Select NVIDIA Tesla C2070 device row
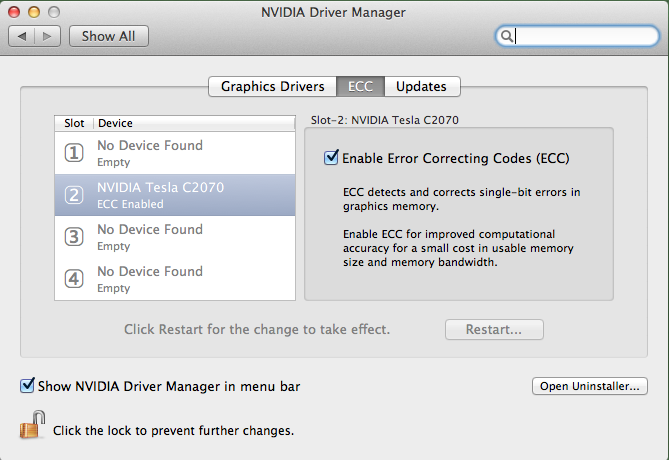This screenshot has height=460, width=669. coord(175,195)
